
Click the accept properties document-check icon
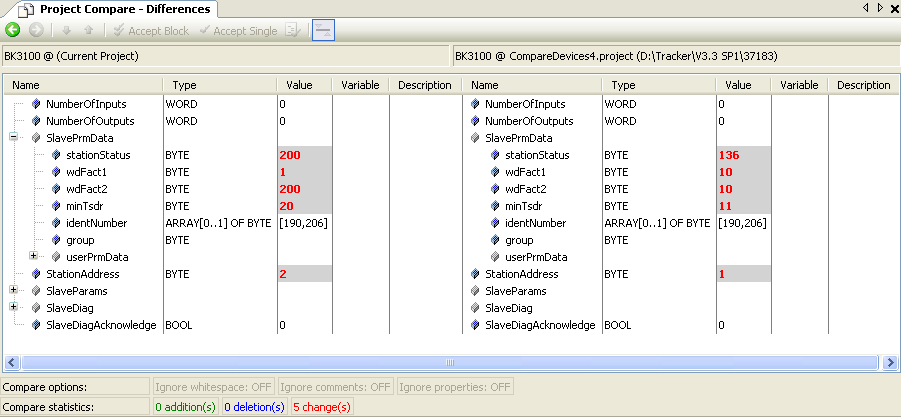[x=292, y=30]
